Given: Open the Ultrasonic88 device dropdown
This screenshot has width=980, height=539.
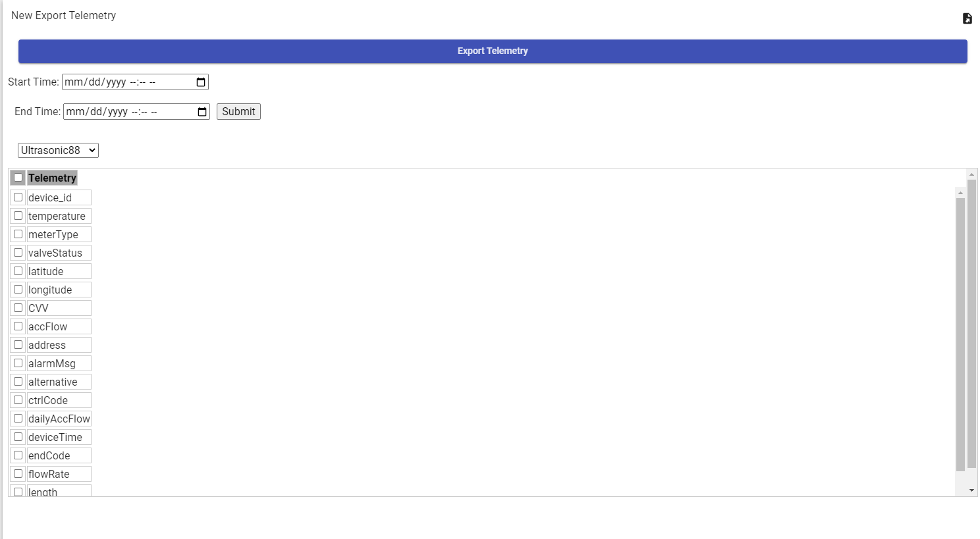Looking at the screenshot, I should (57, 150).
